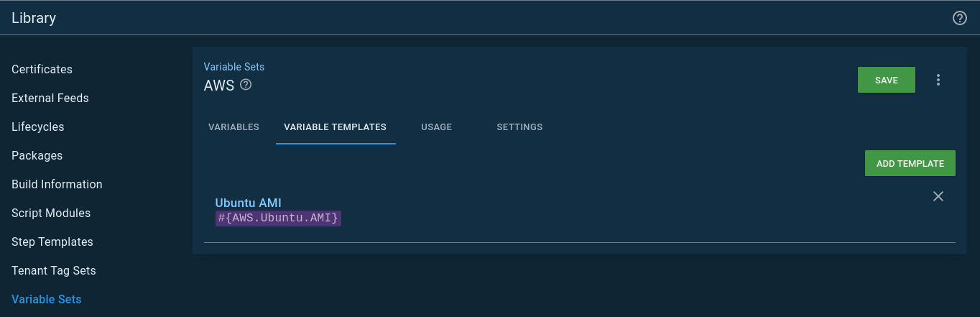Click the #{AWS.Ubuntu.AMI} variable name
980x317 pixels.
(278, 218)
